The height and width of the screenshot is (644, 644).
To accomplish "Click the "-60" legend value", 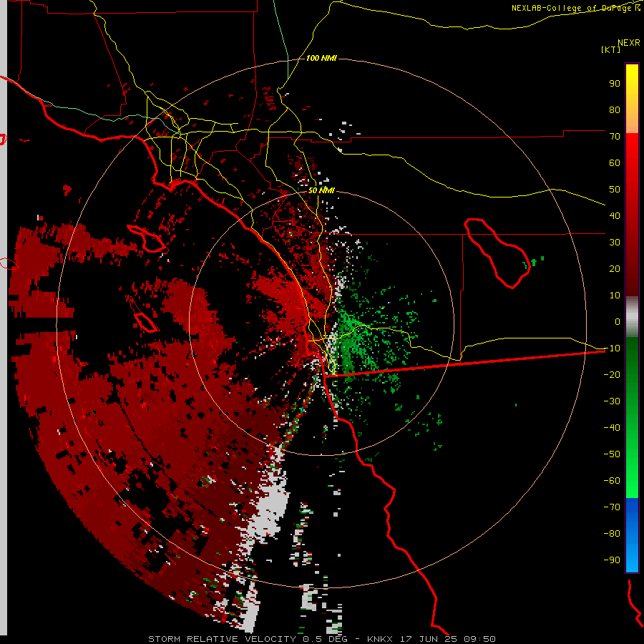I will click(x=612, y=481).
